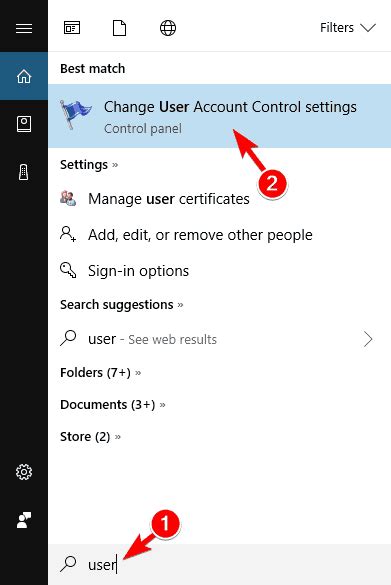Open the Filters dropdown

tap(348, 28)
